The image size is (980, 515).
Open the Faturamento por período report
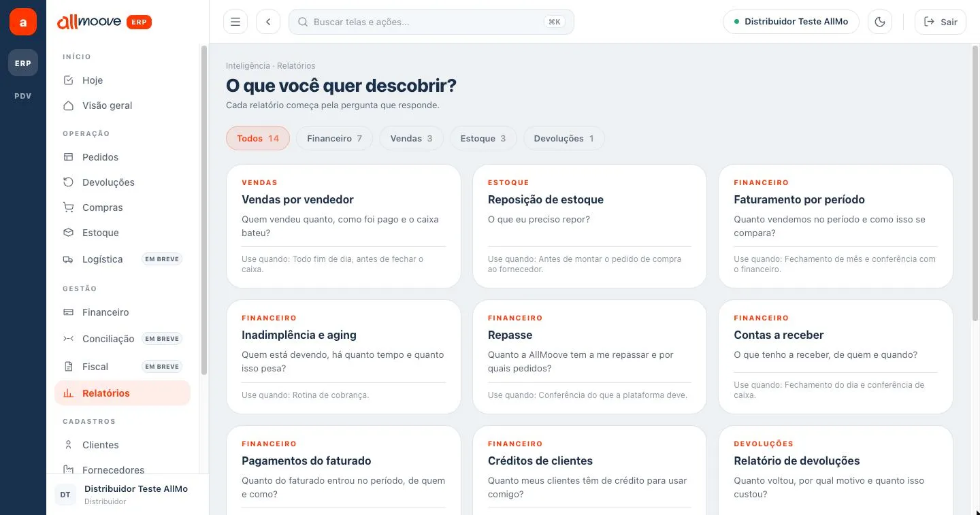(836, 226)
